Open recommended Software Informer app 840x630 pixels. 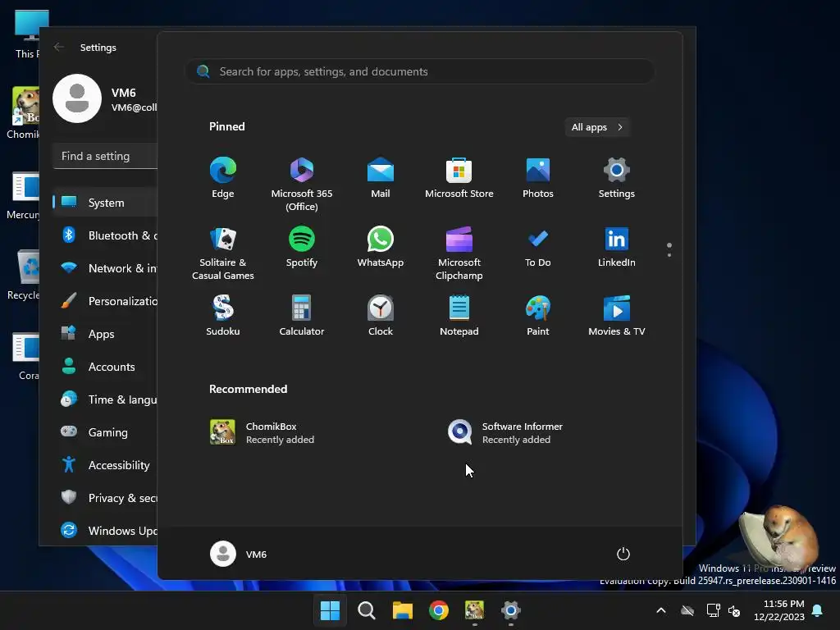pyautogui.click(x=505, y=432)
